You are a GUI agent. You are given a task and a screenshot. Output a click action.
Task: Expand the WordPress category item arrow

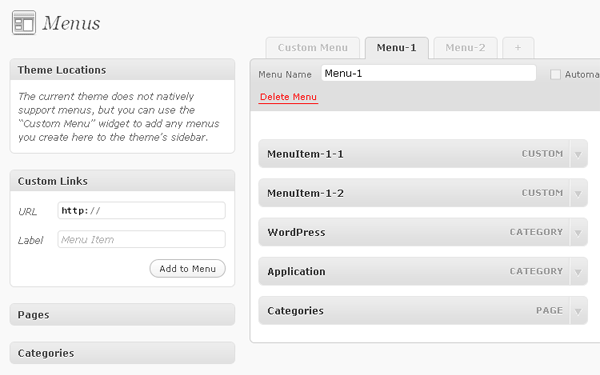click(578, 233)
